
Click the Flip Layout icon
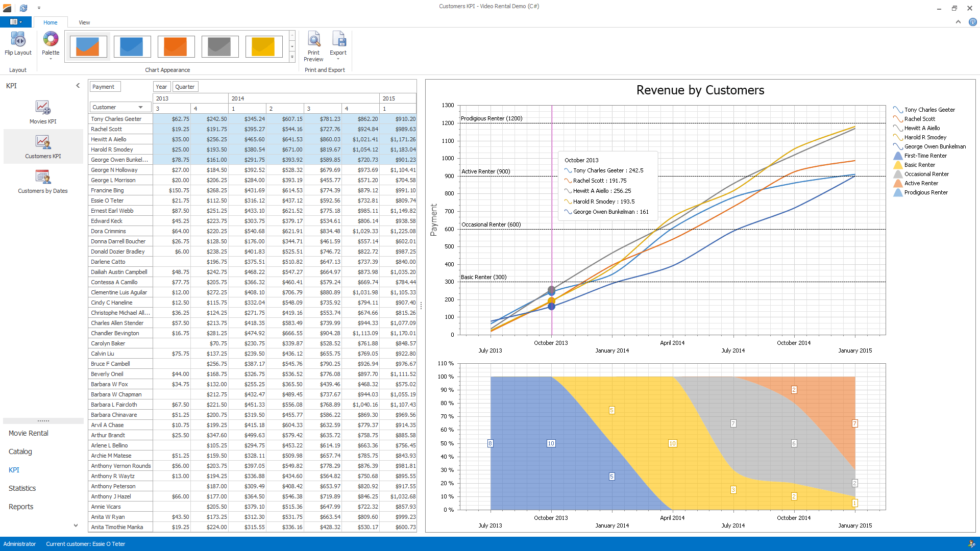(18, 40)
